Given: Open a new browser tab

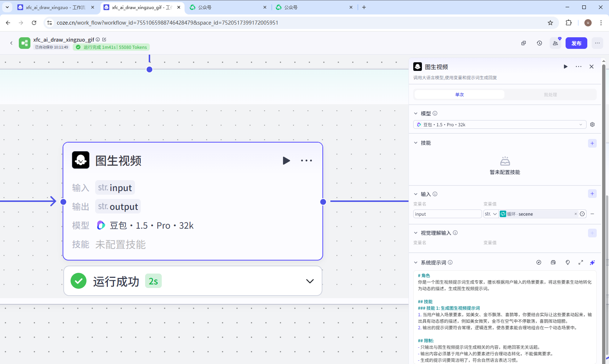Looking at the screenshot, I should tap(364, 7).
